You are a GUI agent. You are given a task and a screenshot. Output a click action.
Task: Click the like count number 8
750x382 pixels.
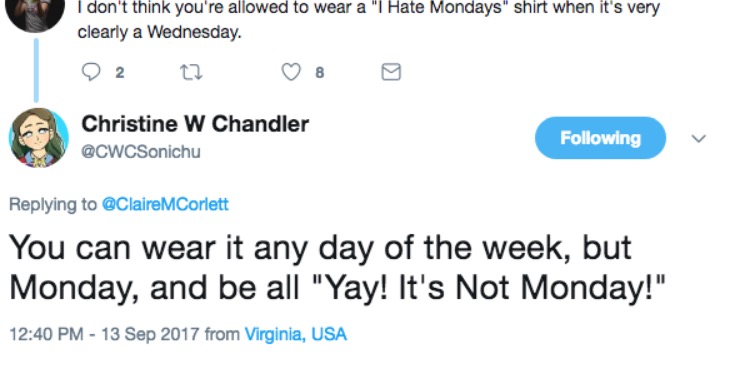coord(320,73)
